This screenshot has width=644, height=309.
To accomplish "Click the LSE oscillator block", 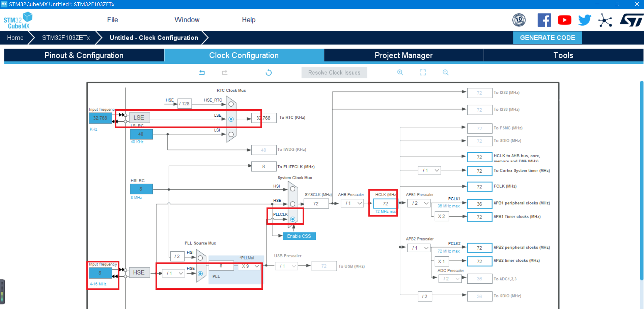I will point(139,118).
